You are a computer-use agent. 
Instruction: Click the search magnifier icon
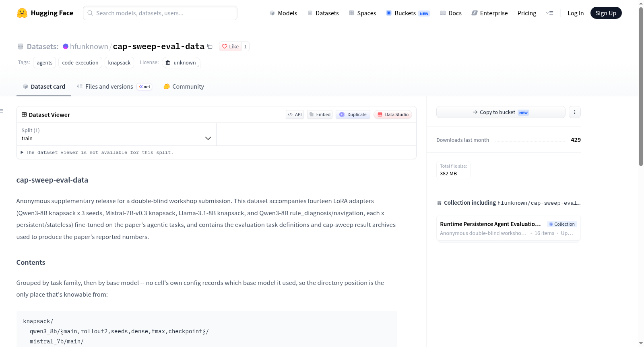click(90, 13)
